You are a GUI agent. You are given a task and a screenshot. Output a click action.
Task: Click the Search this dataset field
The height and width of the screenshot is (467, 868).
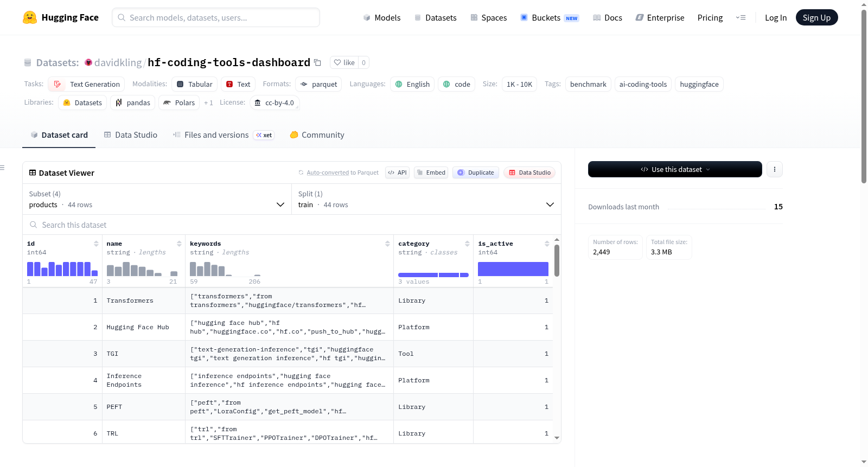point(292,225)
